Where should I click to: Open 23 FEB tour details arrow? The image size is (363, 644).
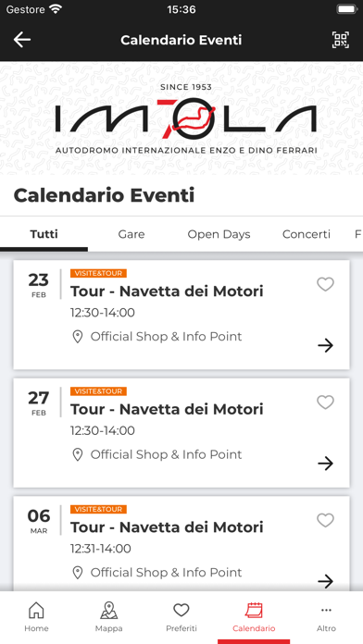click(x=325, y=345)
